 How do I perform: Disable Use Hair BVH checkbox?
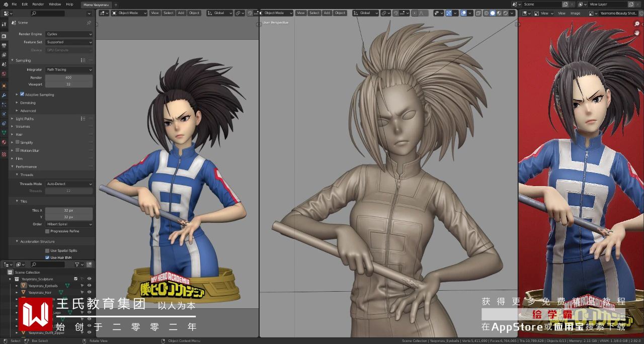coord(47,257)
